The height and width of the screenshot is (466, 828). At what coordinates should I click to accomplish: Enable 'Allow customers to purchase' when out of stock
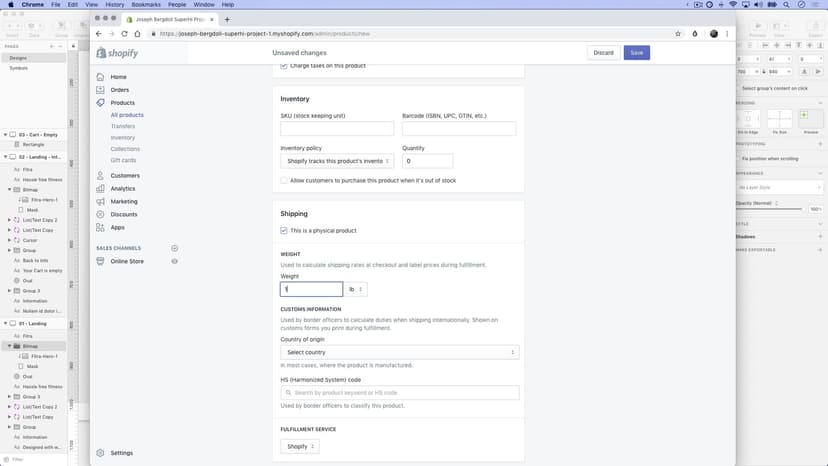284,181
